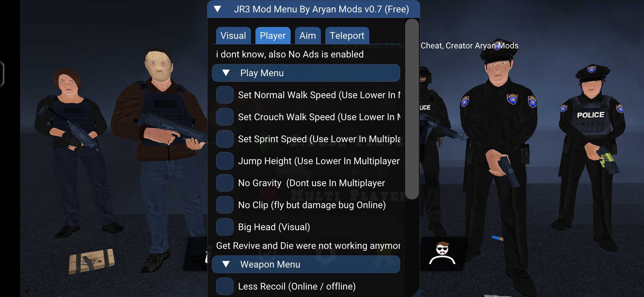Enable Less Recoil checkbox
Viewport: 644px width, 297px height.
pos(225,286)
